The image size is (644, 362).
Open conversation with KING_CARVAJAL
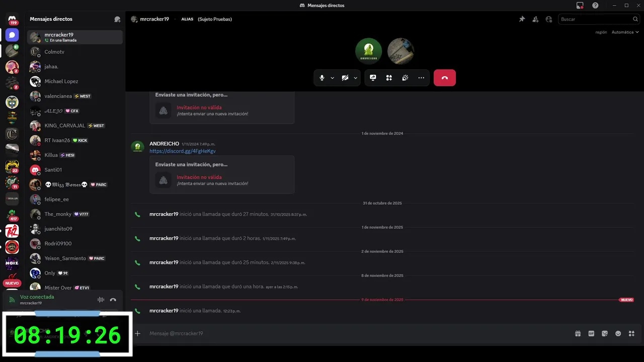click(75, 126)
